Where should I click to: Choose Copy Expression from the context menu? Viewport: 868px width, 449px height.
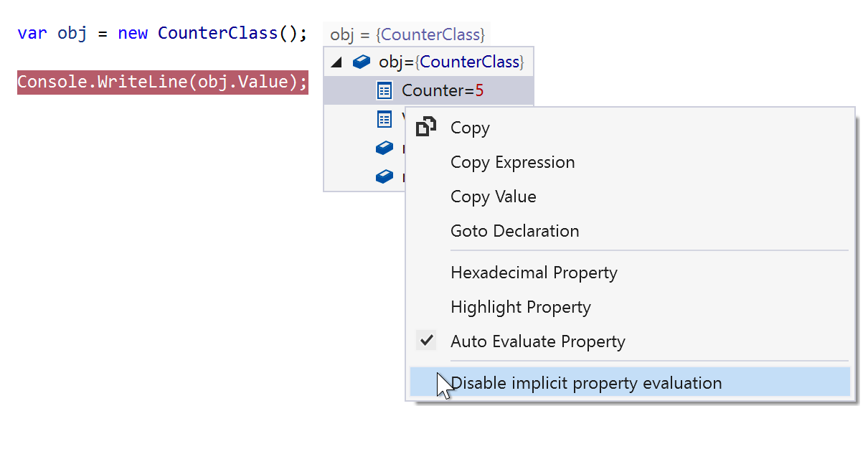click(x=512, y=162)
